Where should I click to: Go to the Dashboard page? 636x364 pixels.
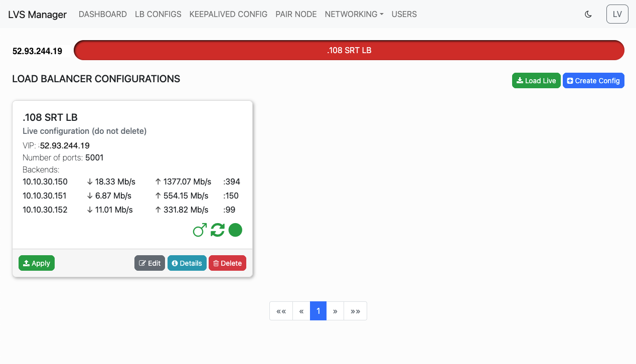[x=103, y=14]
